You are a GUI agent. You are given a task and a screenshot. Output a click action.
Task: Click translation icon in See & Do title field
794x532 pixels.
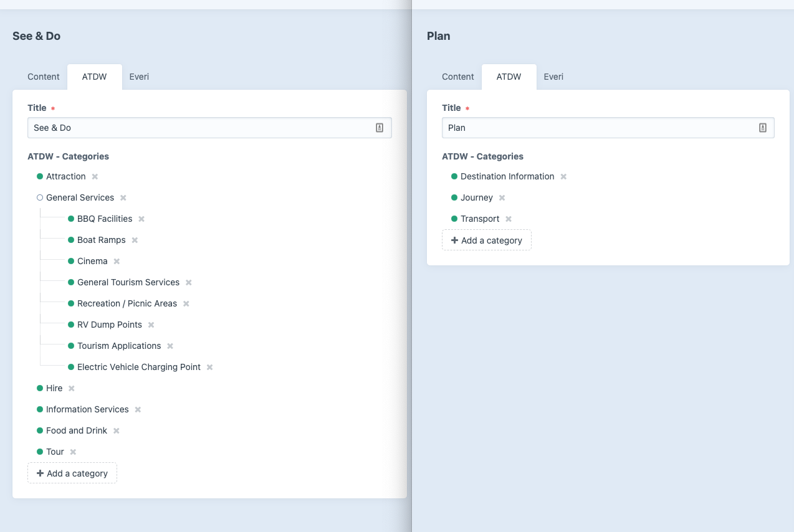point(380,128)
